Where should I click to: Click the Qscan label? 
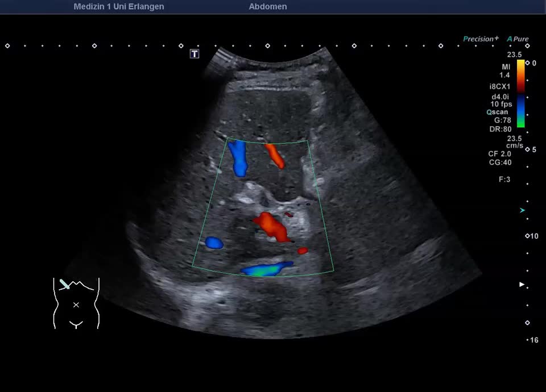(497, 112)
